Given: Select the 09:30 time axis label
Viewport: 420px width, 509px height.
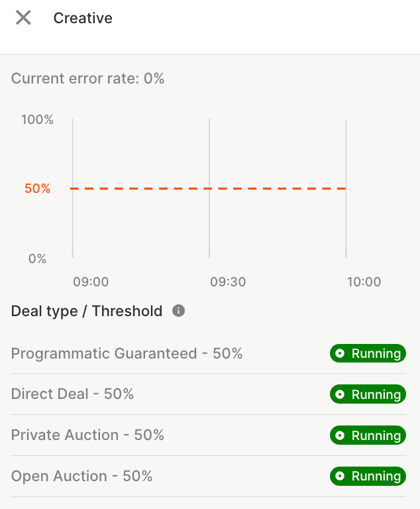Looking at the screenshot, I should coord(228,282).
